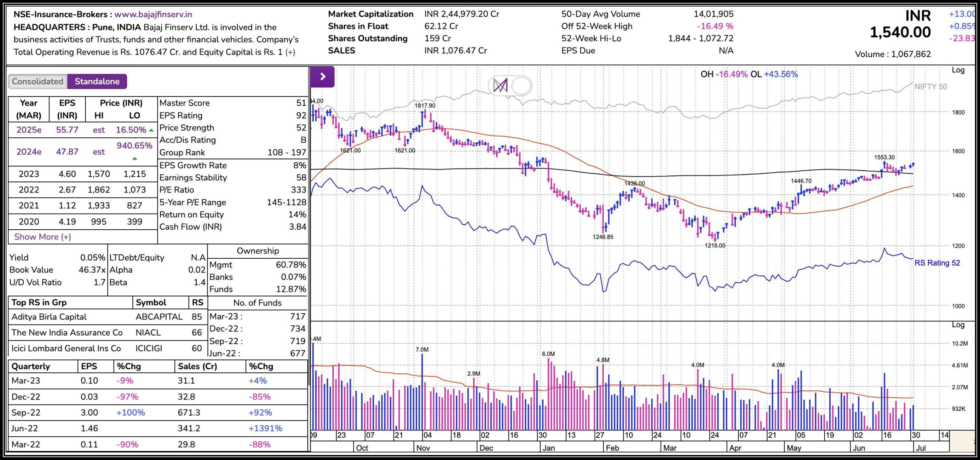The width and height of the screenshot is (980, 460).
Task: Click the NIFTY 50 index line label
Action: coord(931,87)
